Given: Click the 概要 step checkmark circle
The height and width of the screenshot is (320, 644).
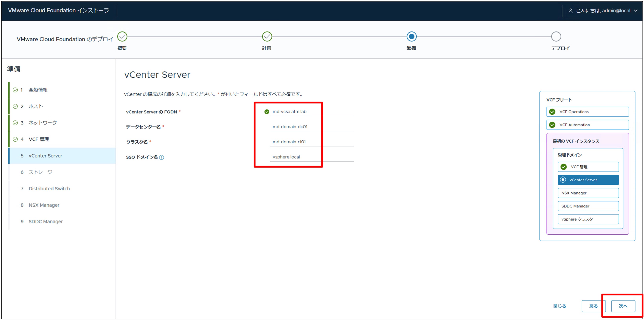Looking at the screenshot, I should click(x=122, y=37).
